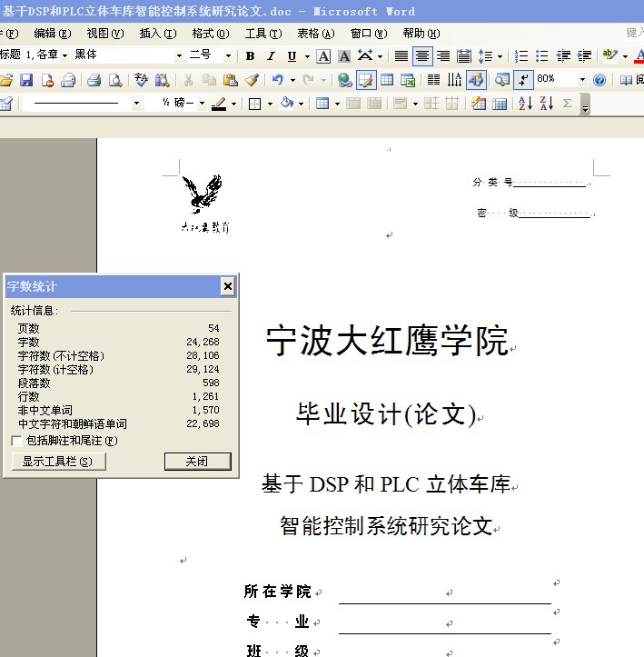Open the 视图(V) menu
The width and height of the screenshot is (644, 657).
(105, 33)
